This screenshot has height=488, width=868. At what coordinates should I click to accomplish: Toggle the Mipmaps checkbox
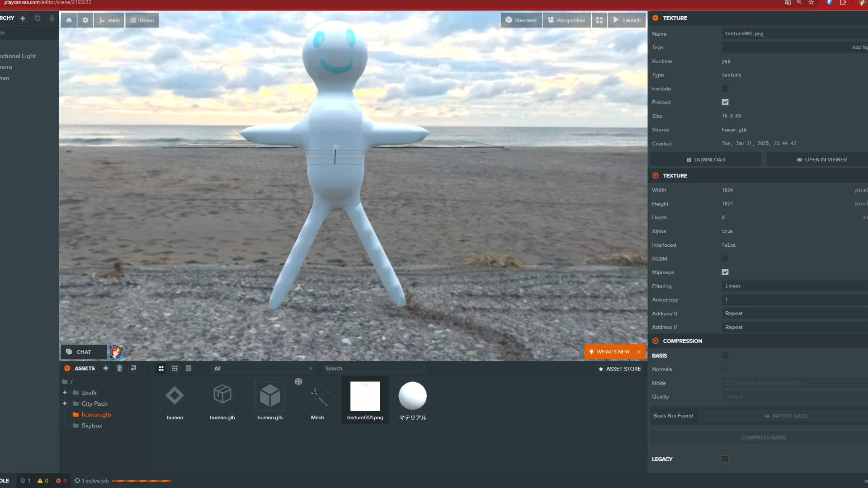pos(725,272)
